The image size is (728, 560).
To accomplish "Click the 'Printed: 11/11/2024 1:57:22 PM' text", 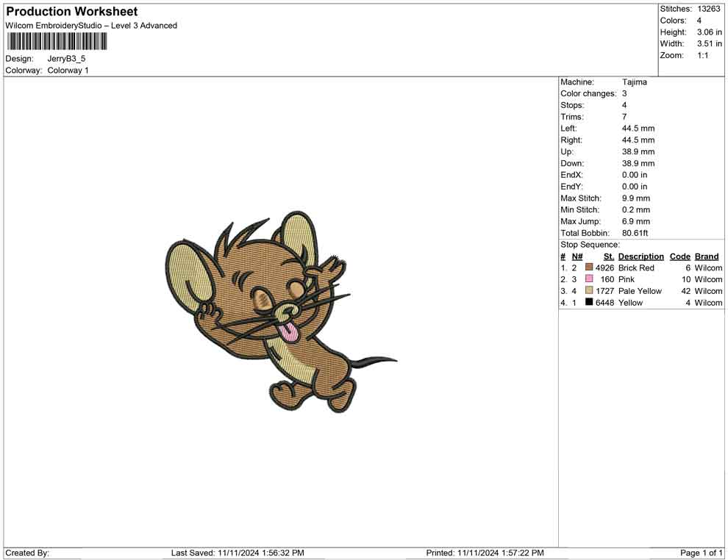I will coord(485,553).
